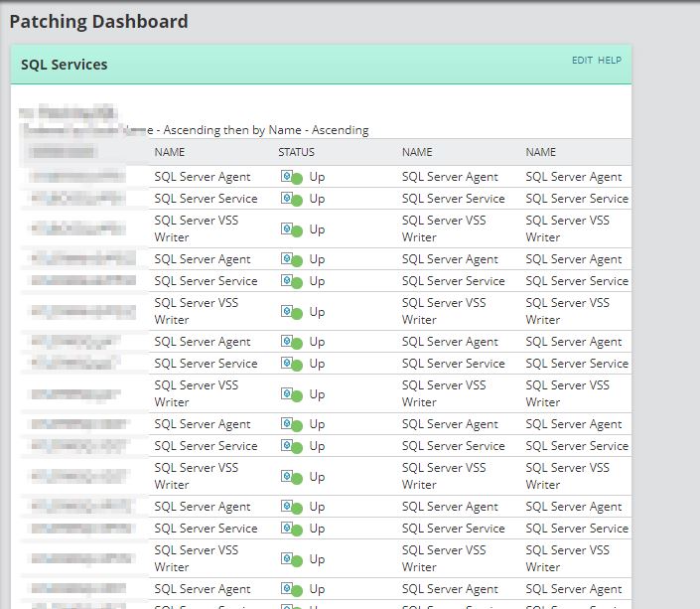Open the HELP link for SQL Services
Viewport: 700px width, 609px height.
tap(610, 61)
